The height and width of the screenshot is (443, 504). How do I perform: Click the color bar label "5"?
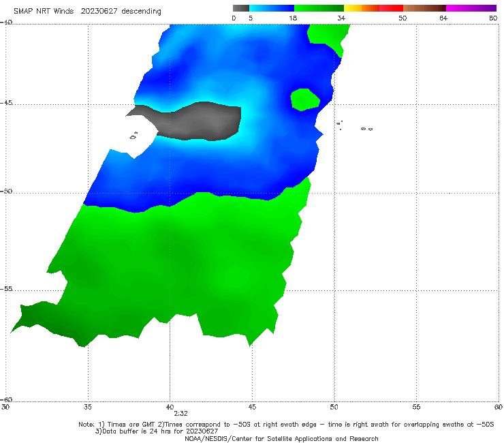pyautogui.click(x=251, y=18)
